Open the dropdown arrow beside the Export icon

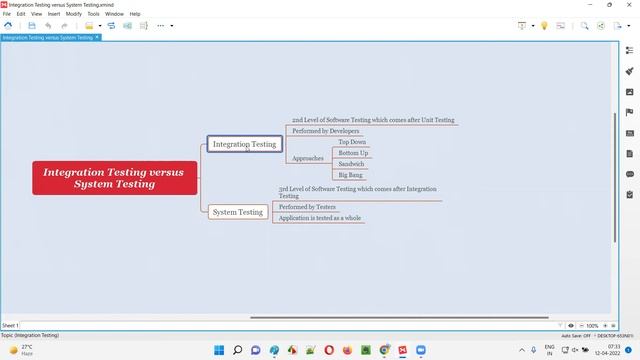click(x=628, y=26)
